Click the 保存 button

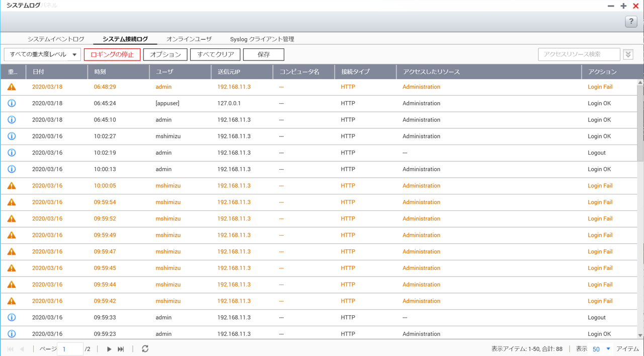coord(264,54)
